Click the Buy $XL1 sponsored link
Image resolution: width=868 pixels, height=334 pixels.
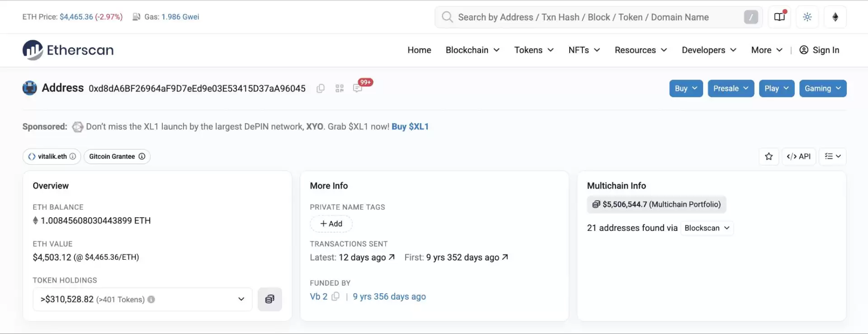(x=410, y=127)
